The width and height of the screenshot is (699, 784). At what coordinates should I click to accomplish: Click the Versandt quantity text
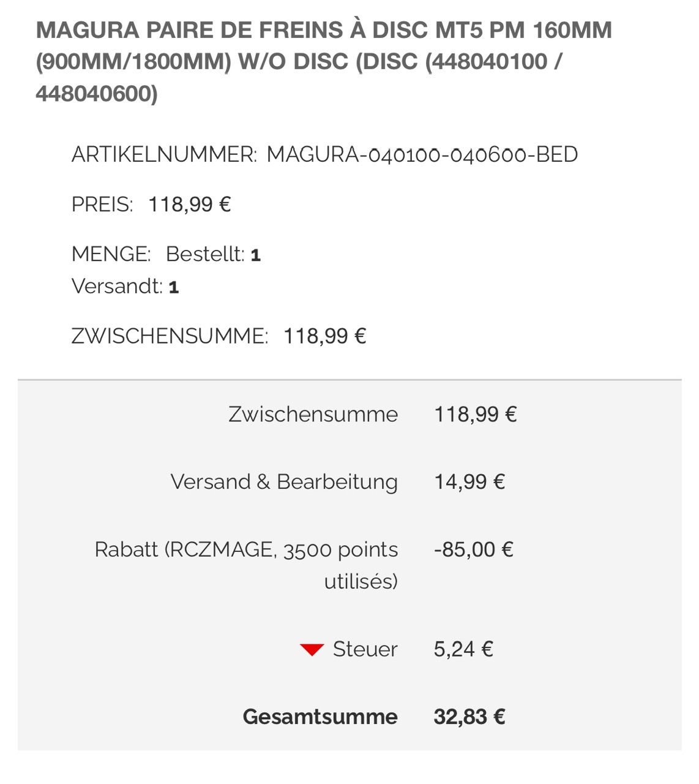point(125,287)
